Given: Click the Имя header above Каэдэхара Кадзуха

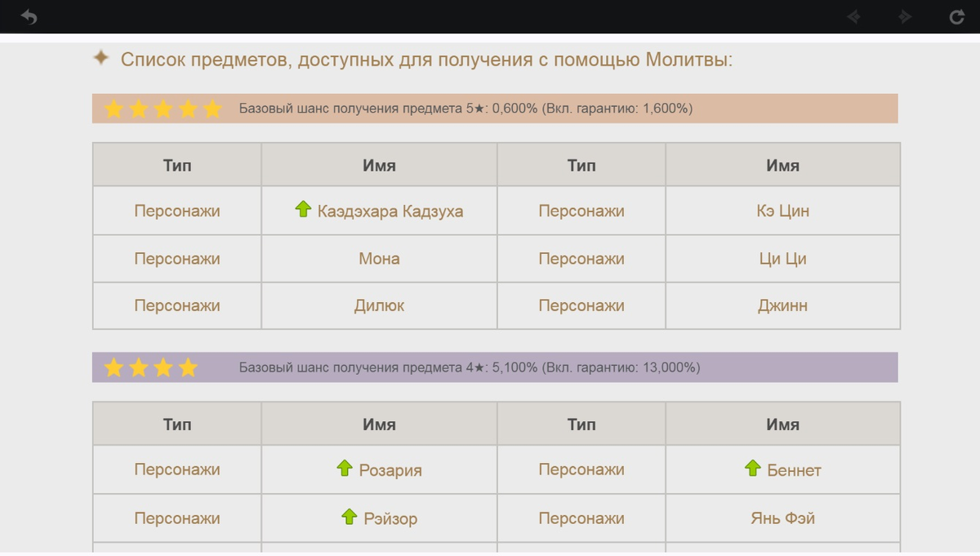Looking at the screenshot, I should coord(379,165).
